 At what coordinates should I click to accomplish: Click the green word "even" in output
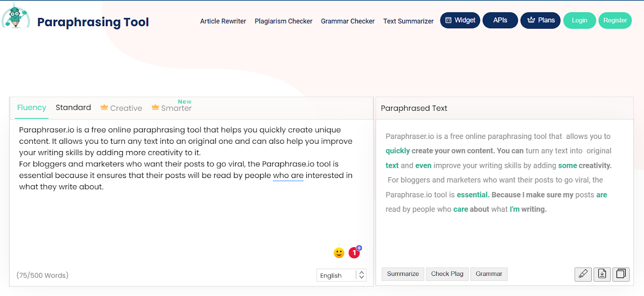coord(423,166)
